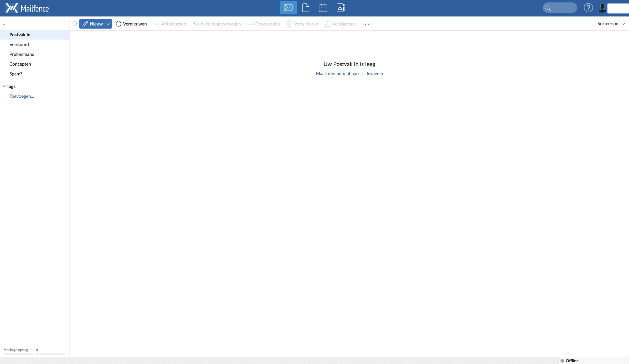Open the Contacts address book icon
629x364 pixels.
coord(340,8)
